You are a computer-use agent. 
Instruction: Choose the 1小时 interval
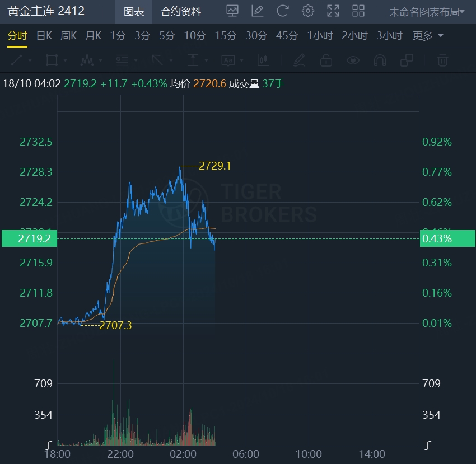click(x=320, y=36)
